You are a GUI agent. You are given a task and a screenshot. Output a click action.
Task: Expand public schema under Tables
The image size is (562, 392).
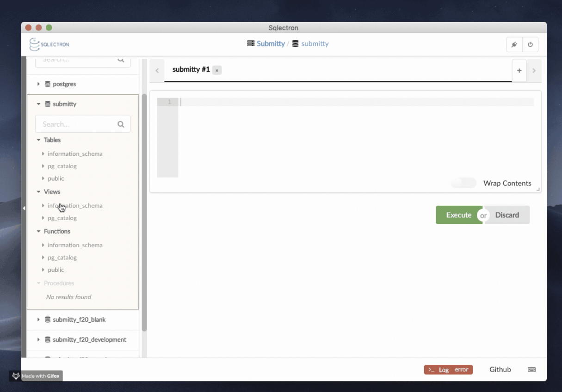pos(43,178)
